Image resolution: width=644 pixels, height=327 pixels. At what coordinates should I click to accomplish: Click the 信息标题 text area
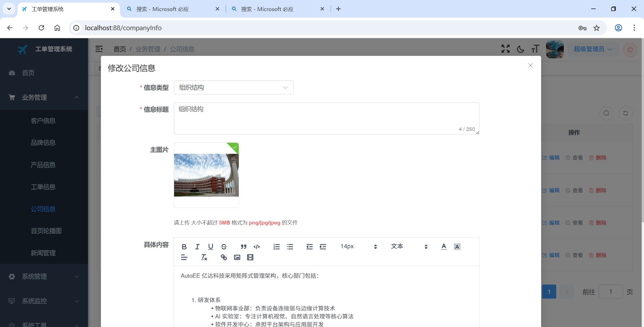pyautogui.click(x=326, y=118)
